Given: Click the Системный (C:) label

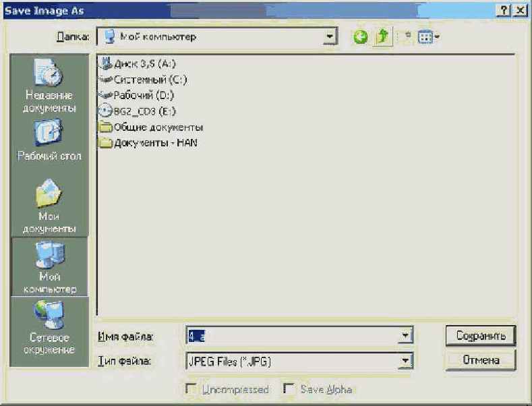Looking at the screenshot, I should tap(150, 80).
